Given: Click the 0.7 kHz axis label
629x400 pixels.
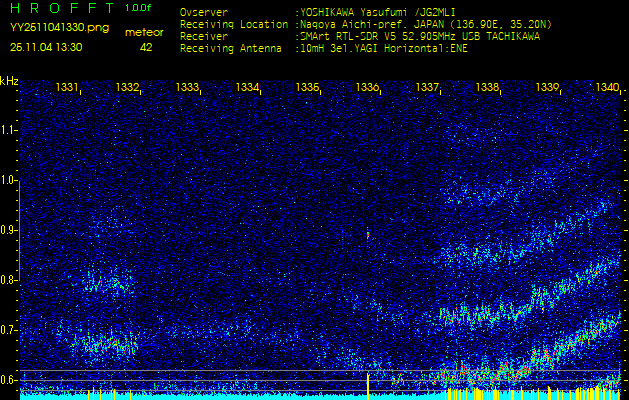Looking at the screenshot, I should (8, 330).
